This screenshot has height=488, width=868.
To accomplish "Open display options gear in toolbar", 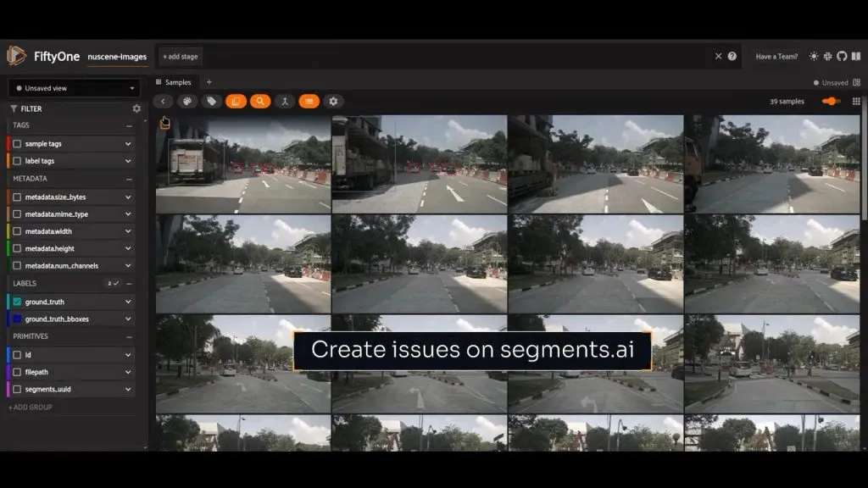I will click(333, 102).
